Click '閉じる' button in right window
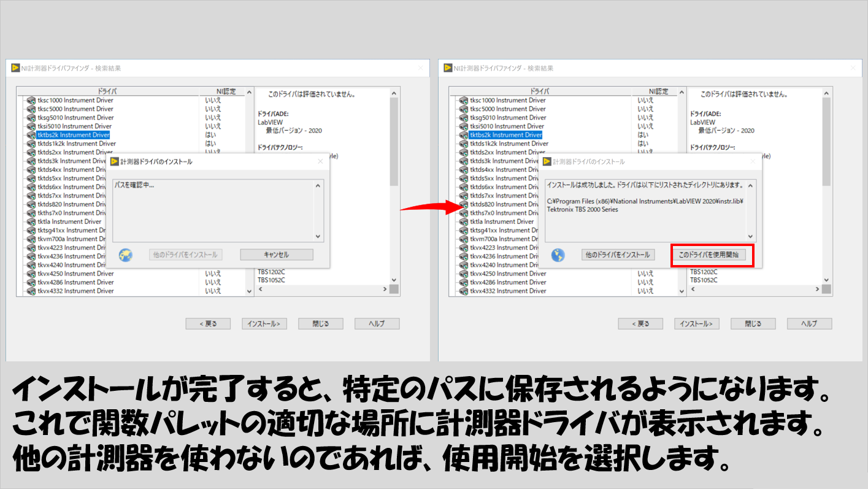Viewport: 868px width, 489px height. pyautogui.click(x=753, y=324)
